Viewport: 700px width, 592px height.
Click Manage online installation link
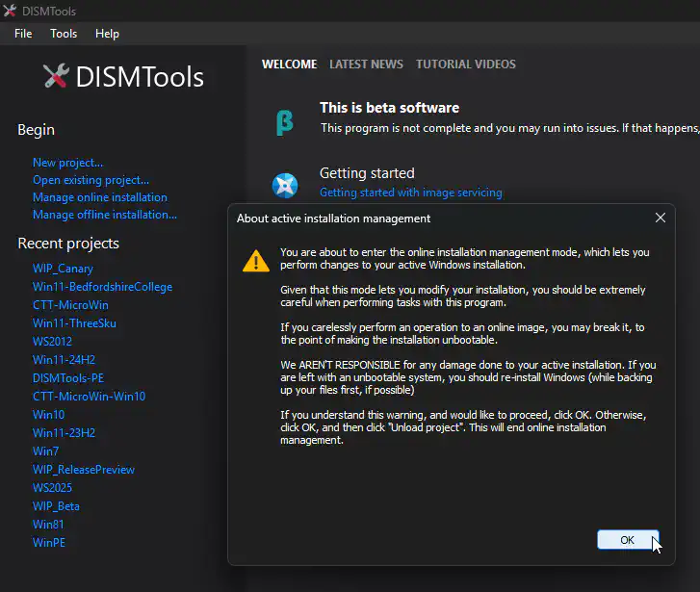(99, 197)
